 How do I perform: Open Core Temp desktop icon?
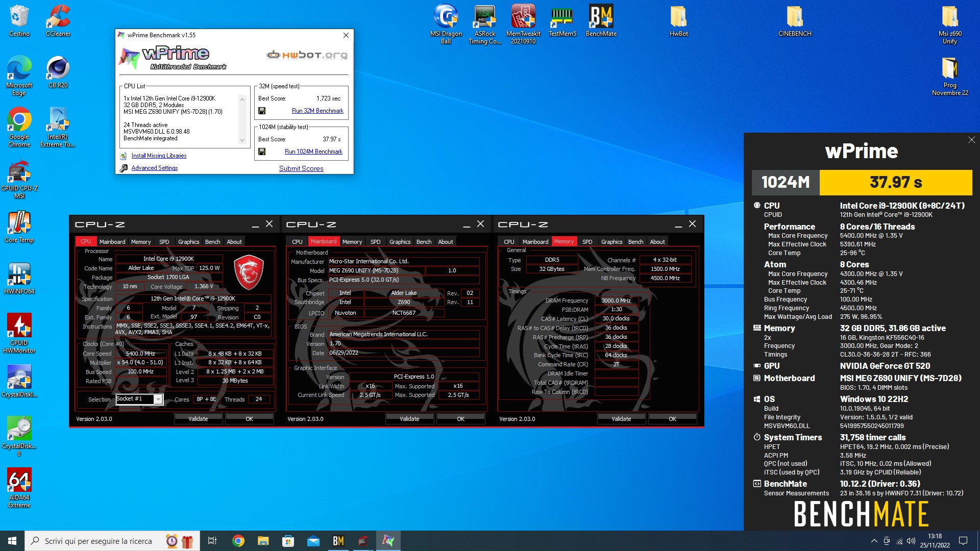[19, 227]
